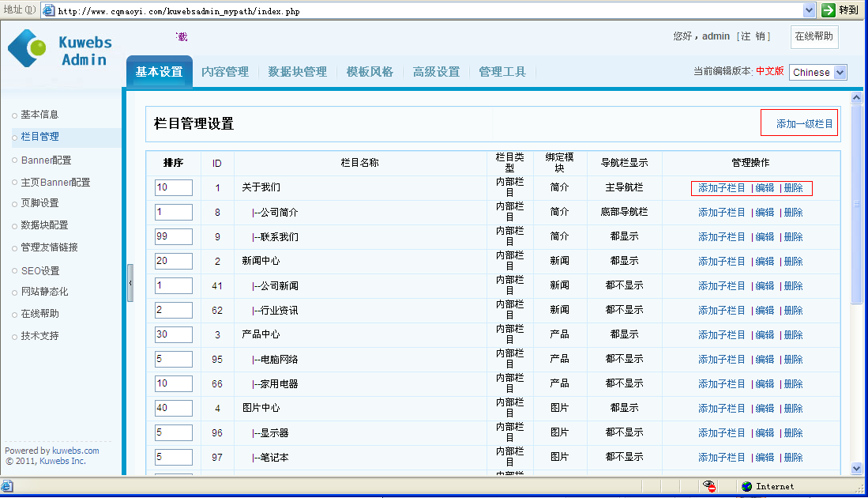Image resolution: width=868 pixels, height=498 pixels.
Task: Open 数据块配置 in the sidebar
Action: (x=44, y=225)
